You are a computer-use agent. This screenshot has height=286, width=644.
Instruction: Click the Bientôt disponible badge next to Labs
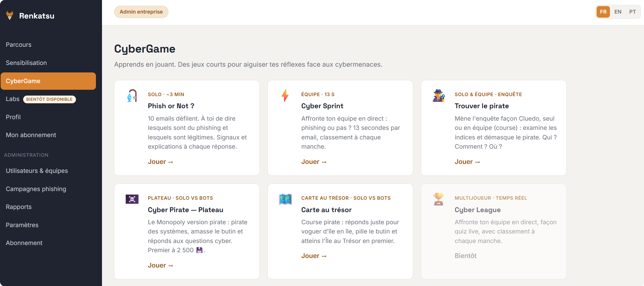(49, 99)
